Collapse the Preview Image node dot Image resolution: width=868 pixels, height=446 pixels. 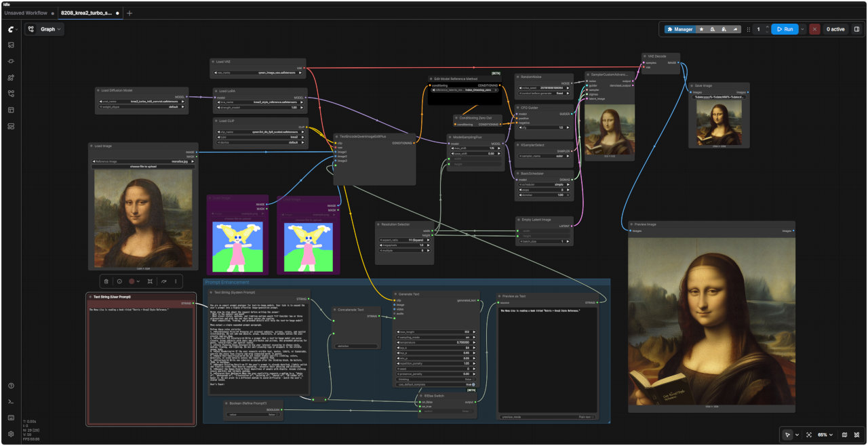pos(631,224)
